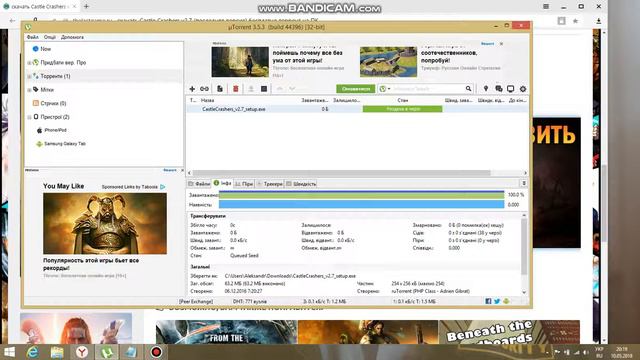Click the search input field

[x=428, y=89]
